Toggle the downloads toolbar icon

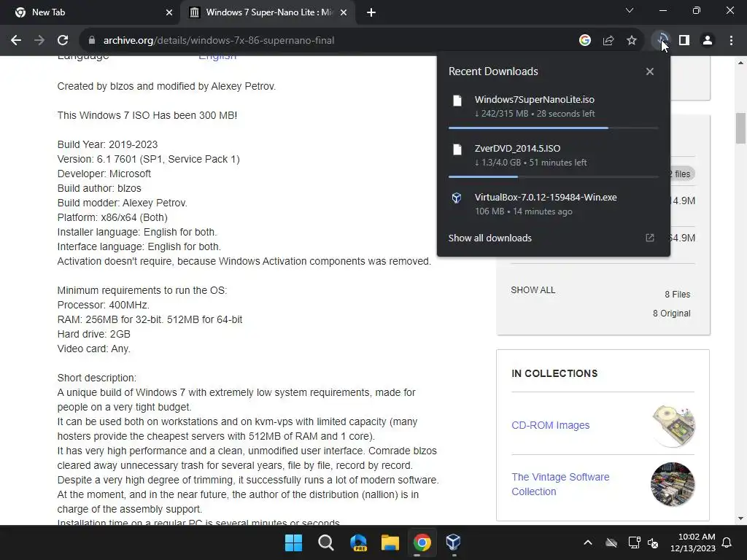pyautogui.click(x=661, y=41)
